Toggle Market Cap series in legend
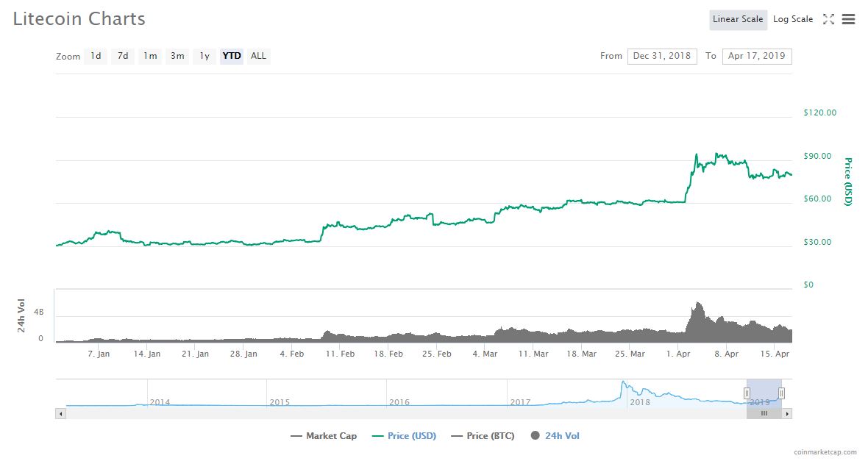This screenshot has height=475, width=868. (x=324, y=436)
